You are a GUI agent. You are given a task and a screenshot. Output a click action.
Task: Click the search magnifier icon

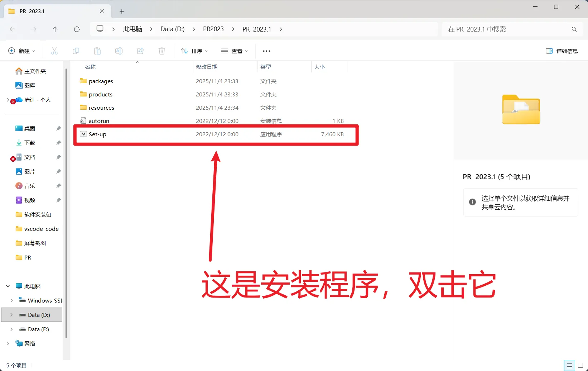574,29
